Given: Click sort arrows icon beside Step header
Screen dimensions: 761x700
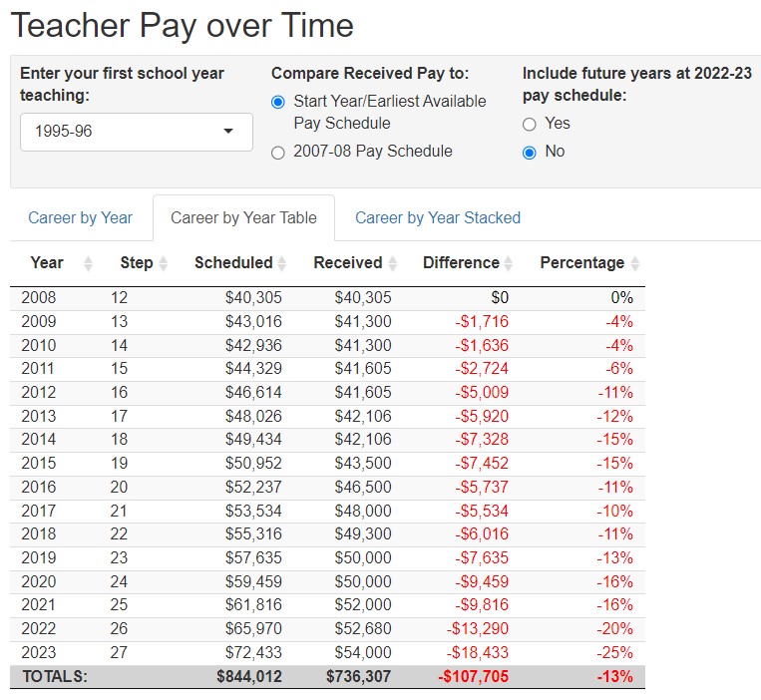Looking at the screenshot, I should click(x=164, y=263).
